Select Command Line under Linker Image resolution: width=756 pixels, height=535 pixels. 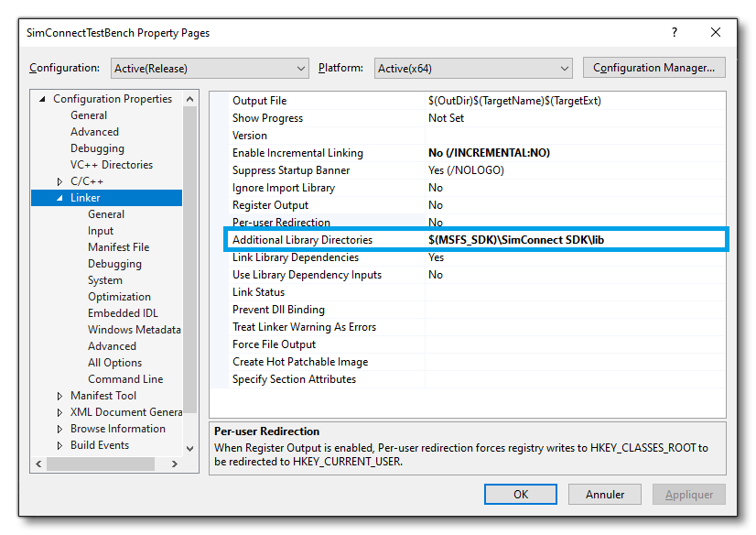(x=127, y=378)
